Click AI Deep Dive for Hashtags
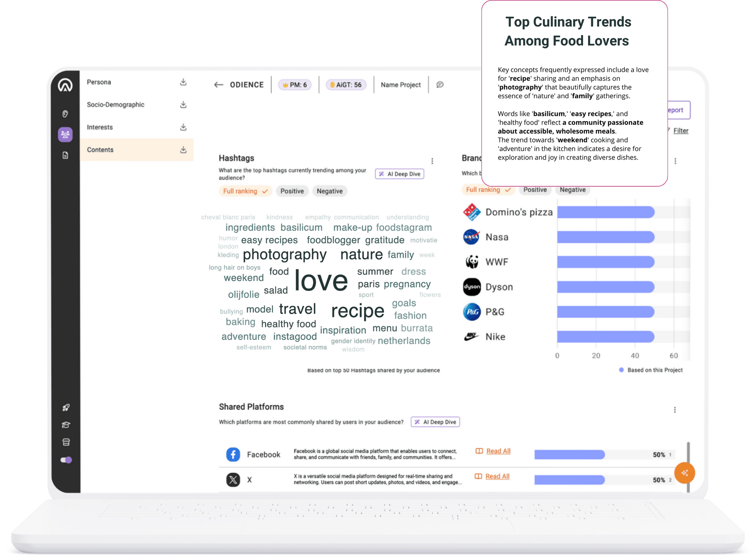This screenshot has height=556, width=756. click(399, 174)
